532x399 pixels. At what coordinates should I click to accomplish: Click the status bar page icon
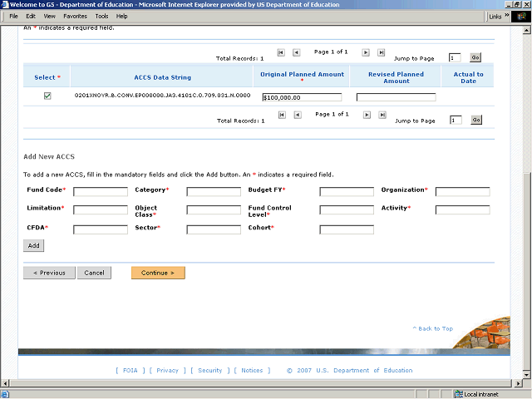pyautogui.click(x=5, y=394)
